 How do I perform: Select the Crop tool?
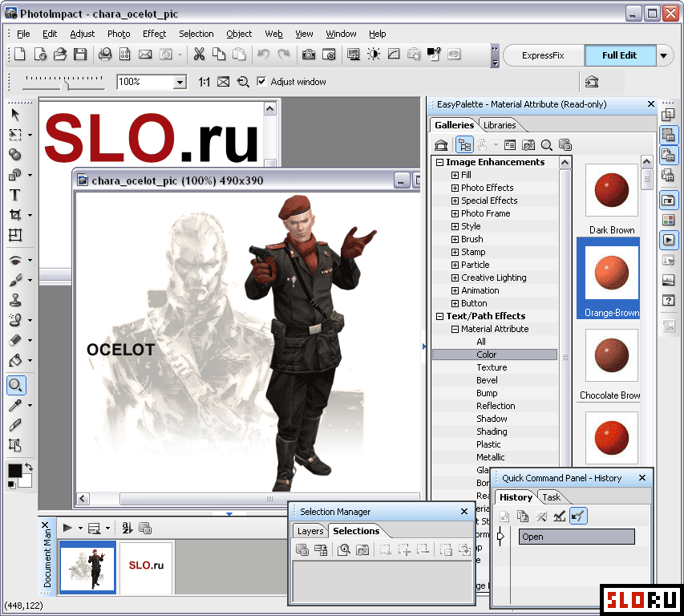tap(14, 215)
